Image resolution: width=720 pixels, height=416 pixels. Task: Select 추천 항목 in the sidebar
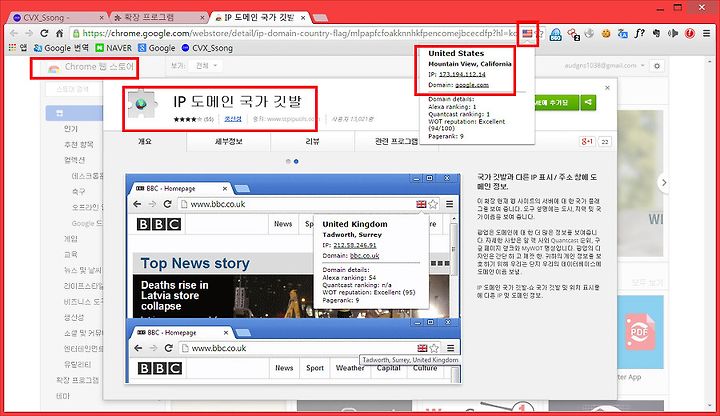pyautogui.click(x=79, y=145)
